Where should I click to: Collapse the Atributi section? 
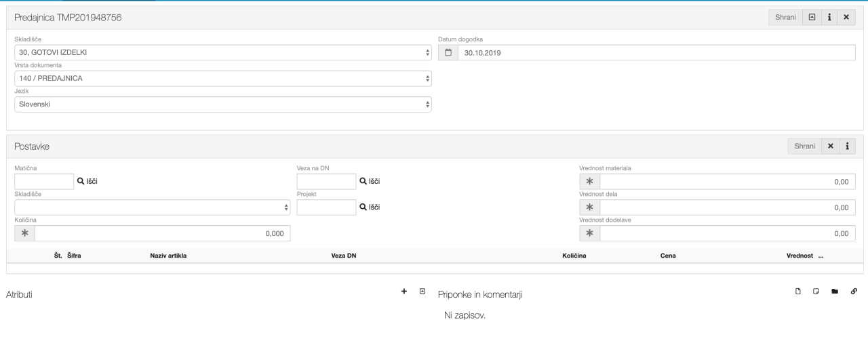tap(422, 292)
